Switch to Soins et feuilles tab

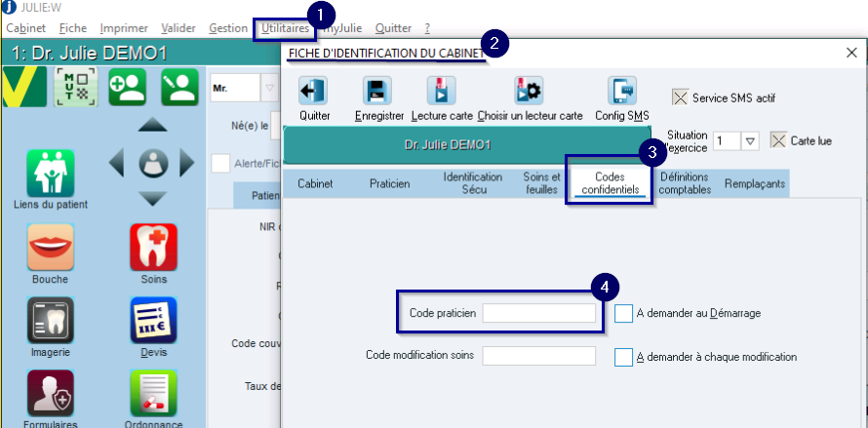542,184
